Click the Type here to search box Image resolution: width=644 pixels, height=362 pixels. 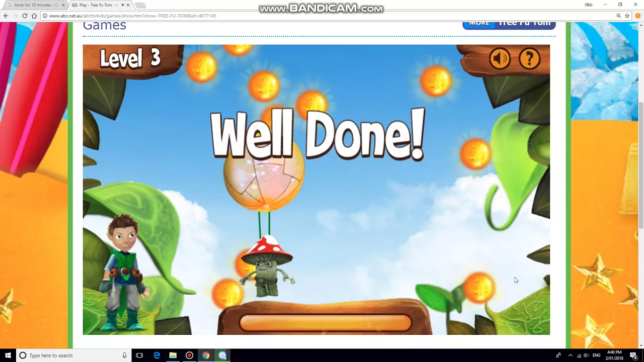click(x=73, y=355)
